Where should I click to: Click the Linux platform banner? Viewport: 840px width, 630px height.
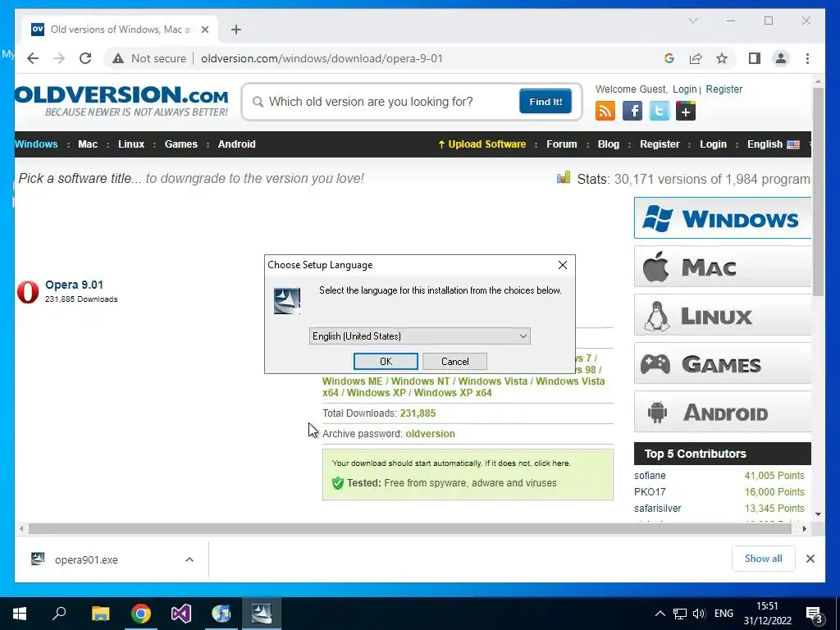723,316
